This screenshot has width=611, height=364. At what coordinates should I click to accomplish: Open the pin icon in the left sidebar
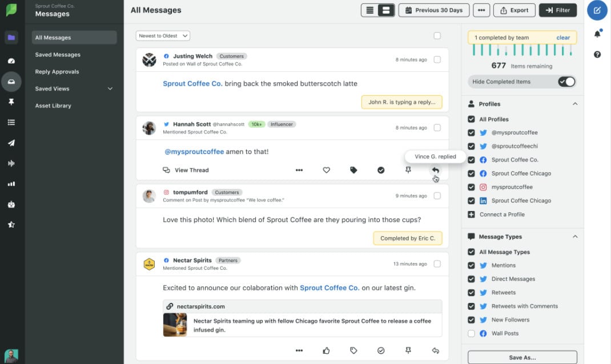coord(11,102)
